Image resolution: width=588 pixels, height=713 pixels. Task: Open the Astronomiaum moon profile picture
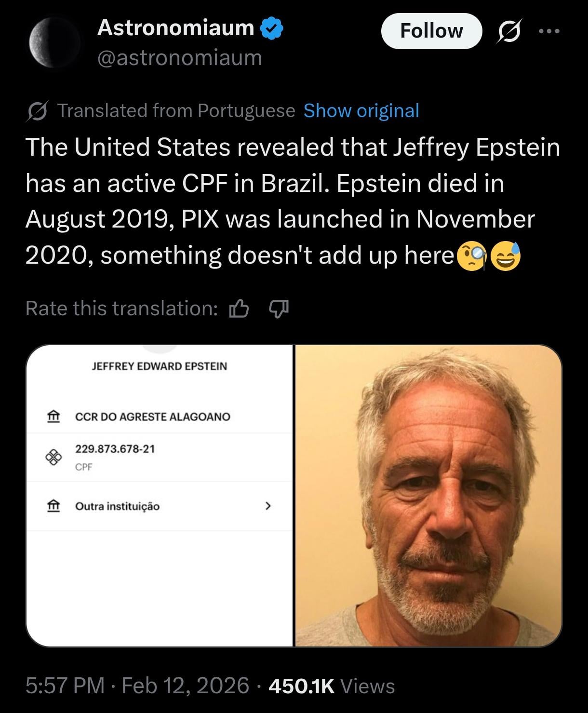(54, 44)
